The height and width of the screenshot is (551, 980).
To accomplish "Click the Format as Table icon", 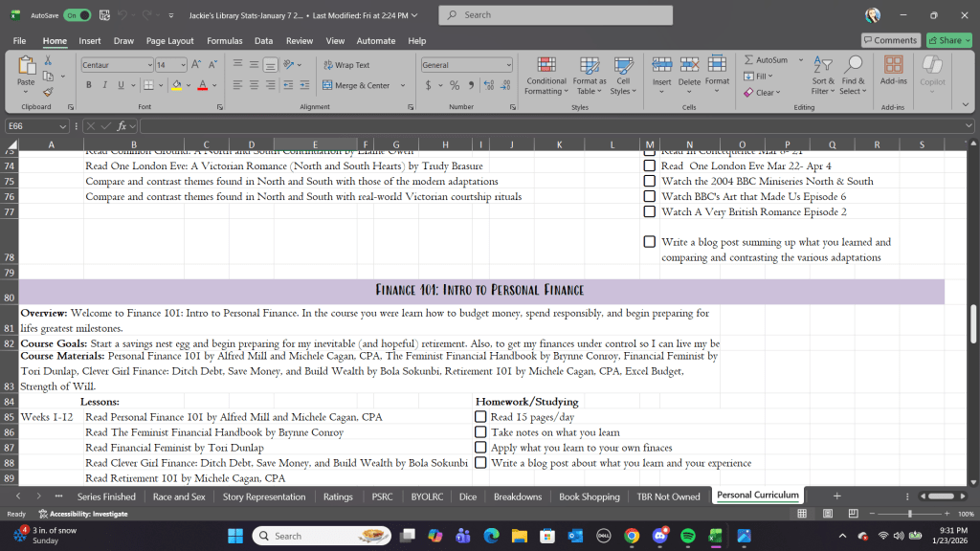I will 590,74.
